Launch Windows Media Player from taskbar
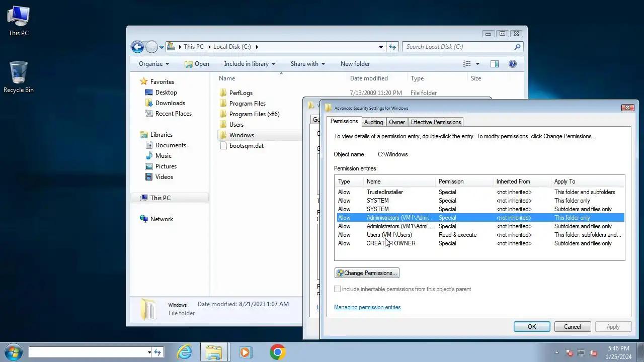Screen dimensions: 644x362 click(245, 352)
